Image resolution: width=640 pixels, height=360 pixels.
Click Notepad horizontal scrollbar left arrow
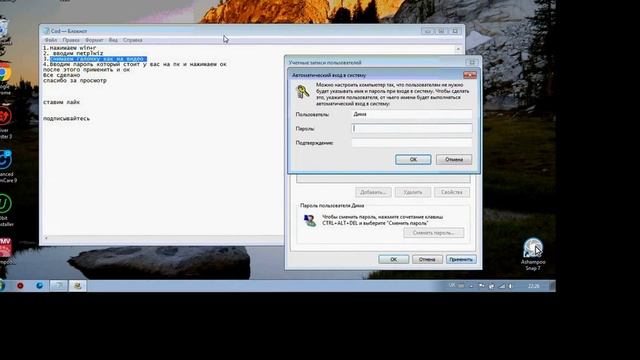46,238
